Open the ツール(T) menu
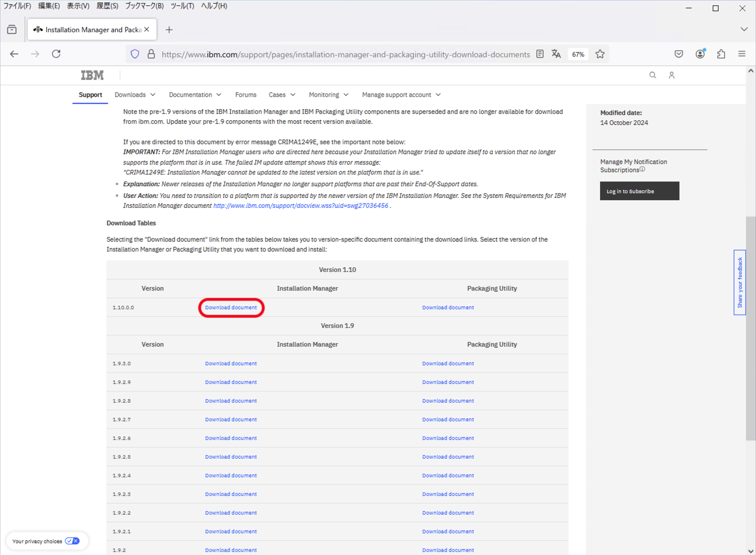The height and width of the screenshot is (555, 756). 182,6
